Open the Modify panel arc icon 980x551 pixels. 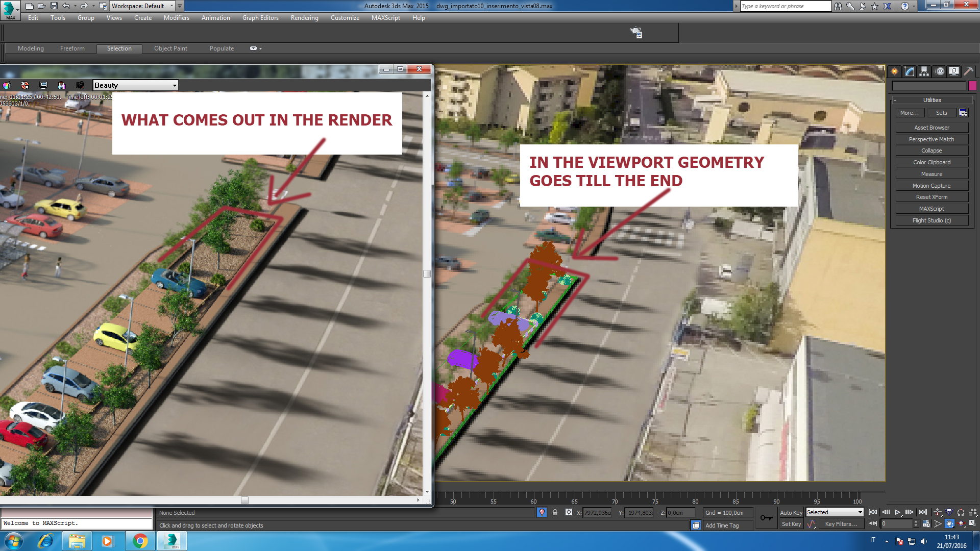click(x=910, y=71)
